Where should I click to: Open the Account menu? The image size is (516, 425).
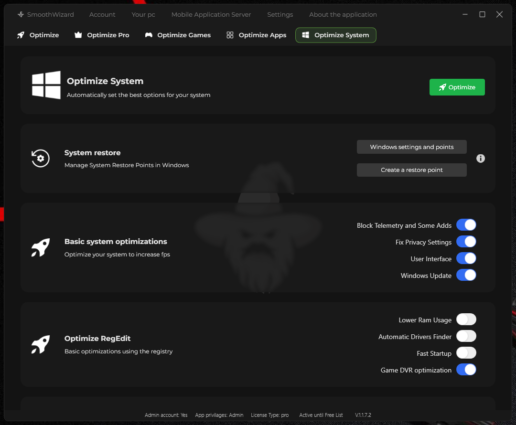pos(102,15)
